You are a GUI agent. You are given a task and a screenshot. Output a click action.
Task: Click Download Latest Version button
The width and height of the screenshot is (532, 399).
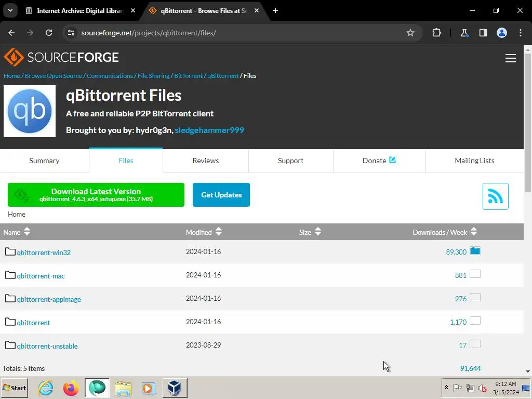[96, 195]
